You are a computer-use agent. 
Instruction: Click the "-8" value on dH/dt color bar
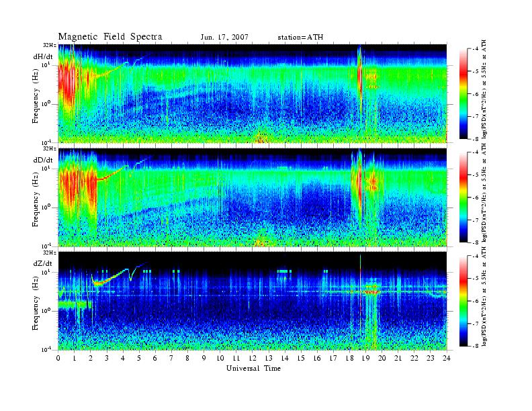476,139
